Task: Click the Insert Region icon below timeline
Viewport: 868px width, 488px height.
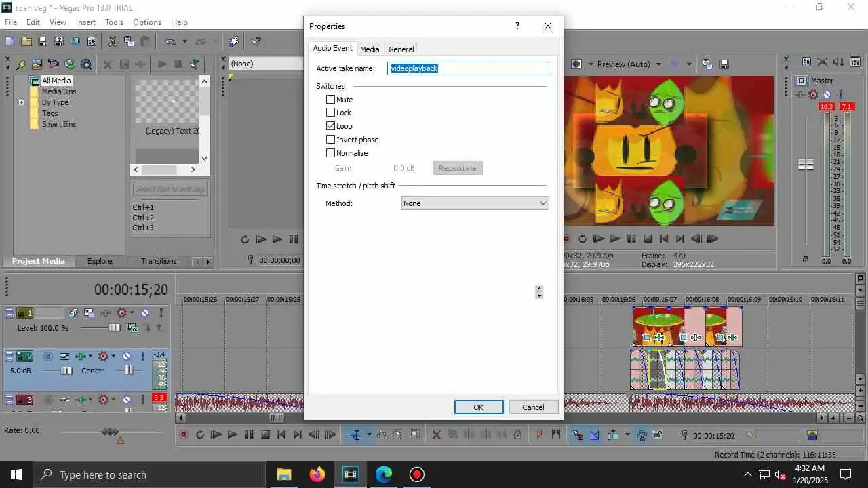Action: (555, 435)
